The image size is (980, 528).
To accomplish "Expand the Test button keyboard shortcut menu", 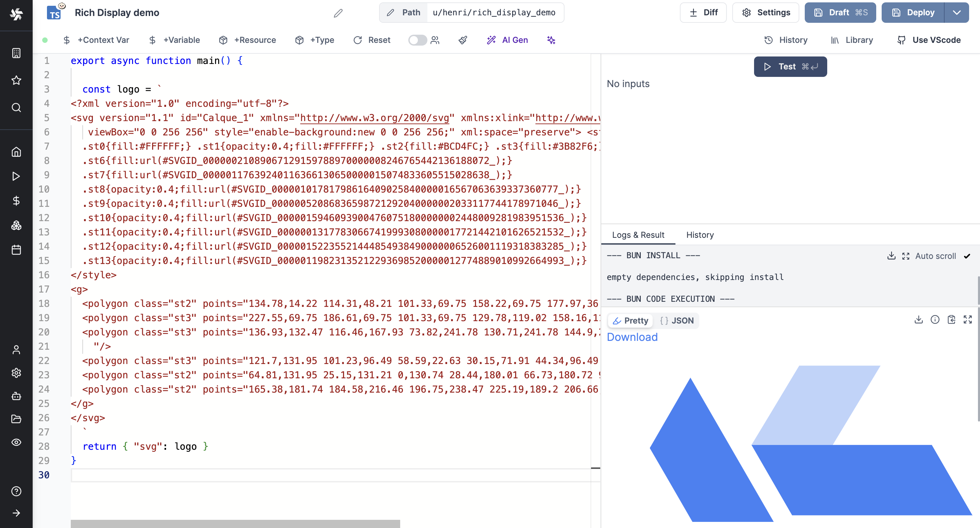I will [x=811, y=66].
